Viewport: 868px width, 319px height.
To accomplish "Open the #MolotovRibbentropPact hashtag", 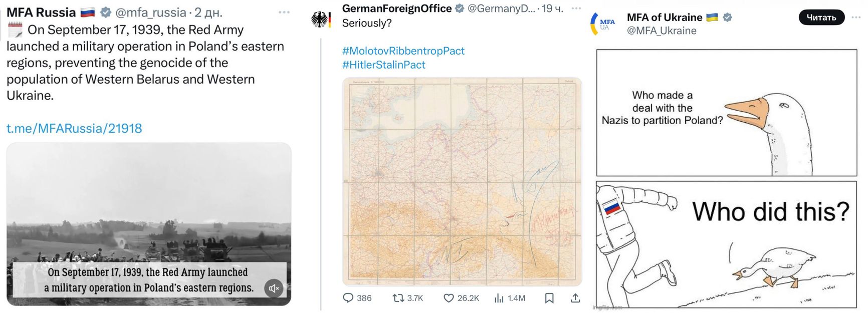I will pos(403,51).
